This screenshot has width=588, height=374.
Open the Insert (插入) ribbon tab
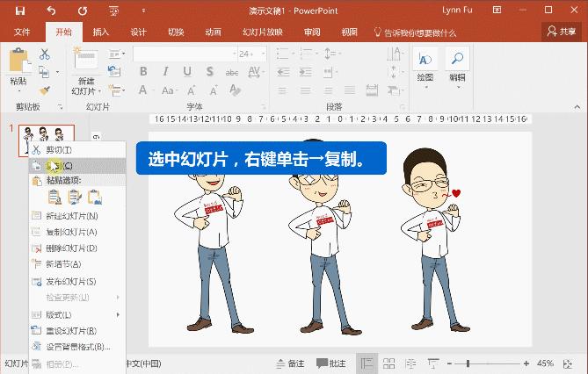(101, 32)
